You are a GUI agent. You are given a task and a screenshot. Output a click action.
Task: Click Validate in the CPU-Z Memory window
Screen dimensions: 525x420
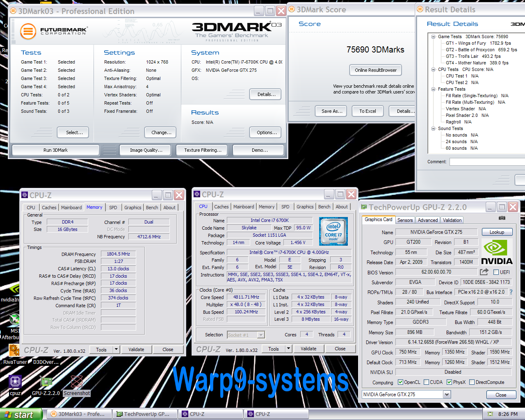click(x=136, y=349)
